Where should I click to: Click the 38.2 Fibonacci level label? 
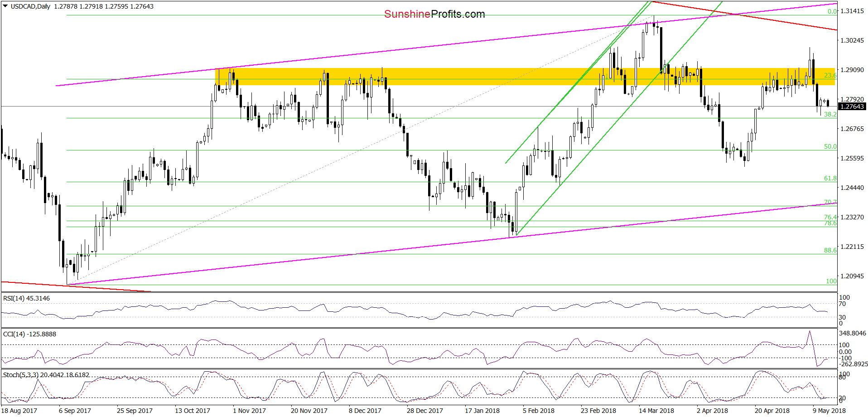pos(830,114)
